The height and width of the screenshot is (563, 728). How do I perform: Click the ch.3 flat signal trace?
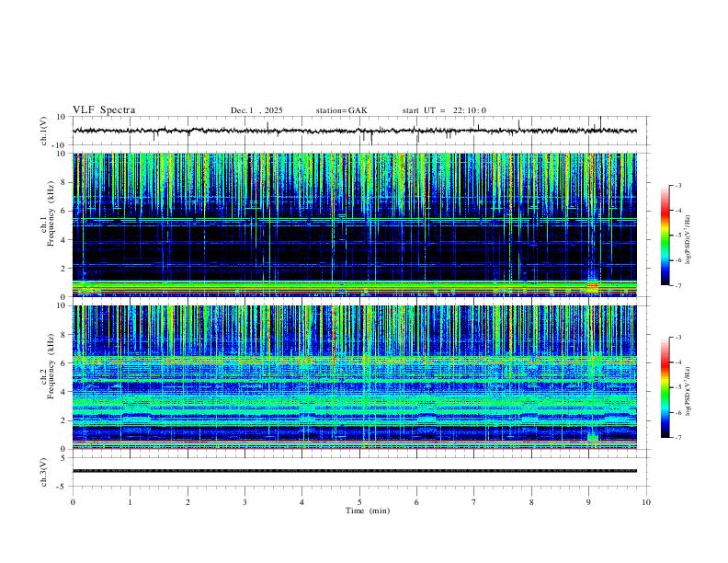point(355,471)
